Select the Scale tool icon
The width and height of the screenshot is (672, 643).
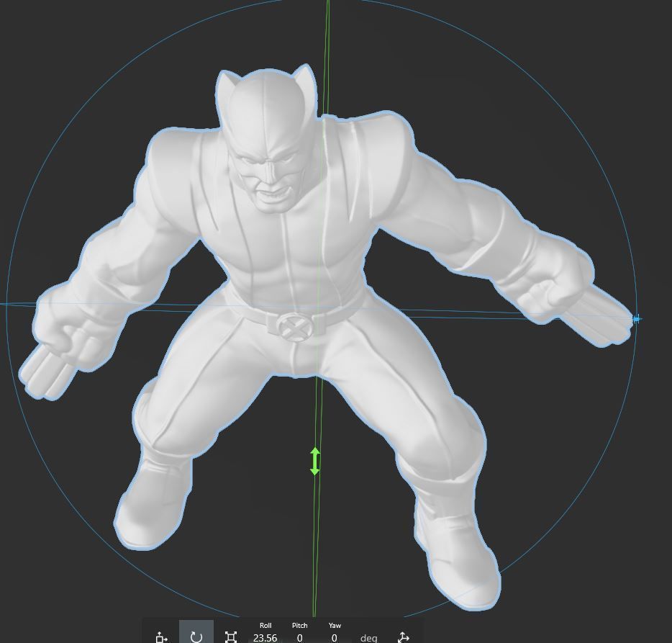pos(230,637)
